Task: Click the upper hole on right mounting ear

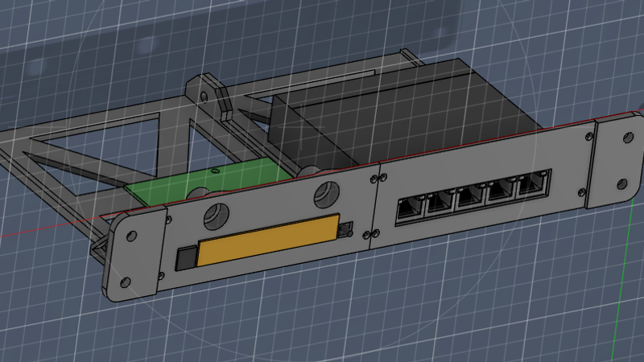Action: click(627, 137)
